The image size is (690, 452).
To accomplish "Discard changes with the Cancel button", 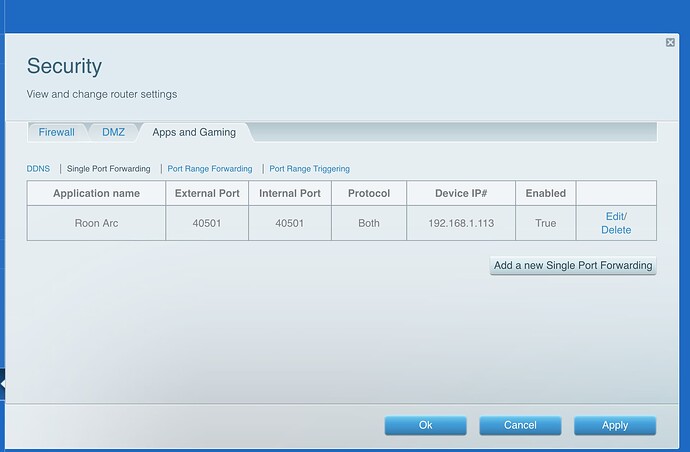I will pos(520,425).
